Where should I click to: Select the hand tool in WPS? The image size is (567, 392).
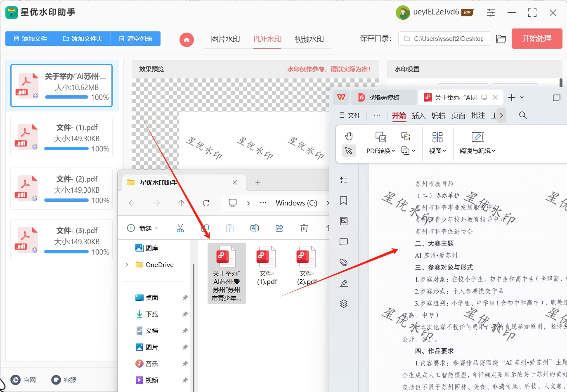point(349,136)
